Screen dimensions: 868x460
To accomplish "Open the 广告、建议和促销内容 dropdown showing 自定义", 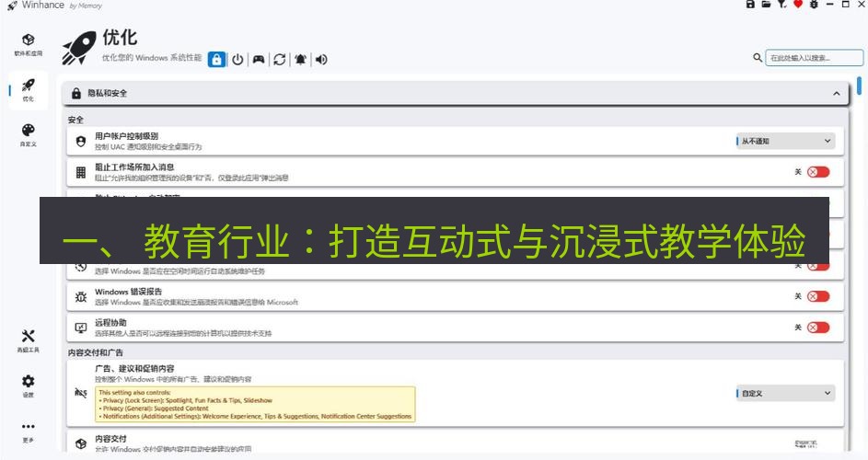I will [785, 393].
